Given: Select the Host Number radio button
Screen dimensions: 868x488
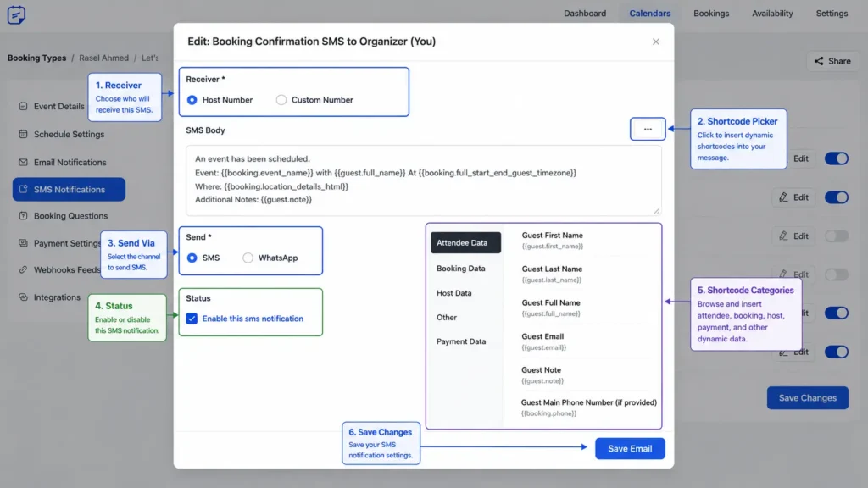Looking at the screenshot, I should click(220, 100).
